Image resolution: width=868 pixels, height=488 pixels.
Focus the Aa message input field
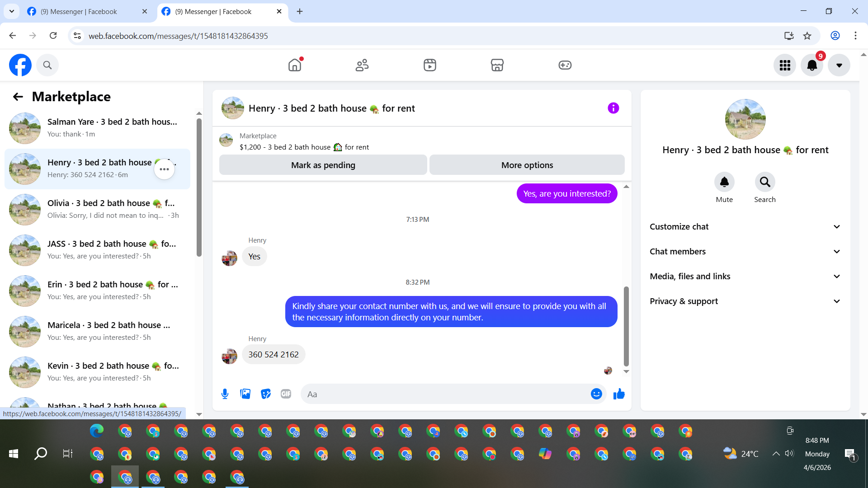click(445, 394)
